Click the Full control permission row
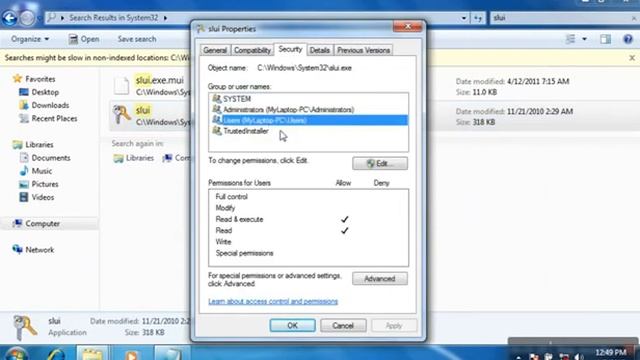 pos(308,197)
